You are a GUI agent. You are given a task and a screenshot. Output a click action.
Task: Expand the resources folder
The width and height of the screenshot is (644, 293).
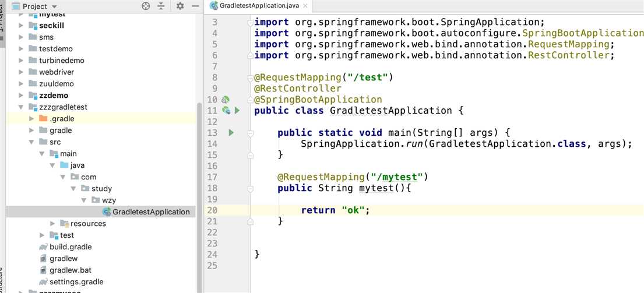[x=52, y=224]
